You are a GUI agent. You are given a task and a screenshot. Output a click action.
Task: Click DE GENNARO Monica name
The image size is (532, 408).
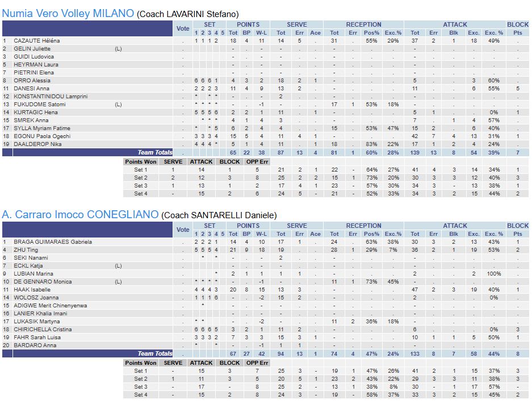tap(43, 282)
